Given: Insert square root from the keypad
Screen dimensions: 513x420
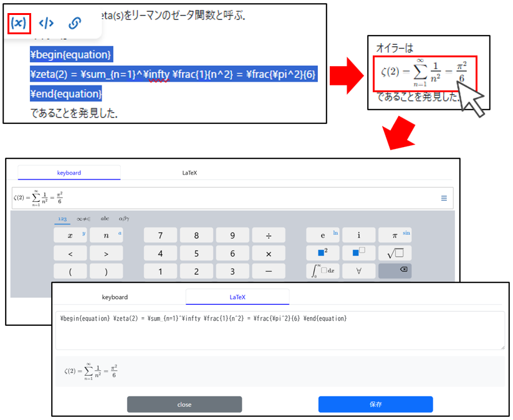Looking at the screenshot, I should pyautogui.click(x=395, y=253).
